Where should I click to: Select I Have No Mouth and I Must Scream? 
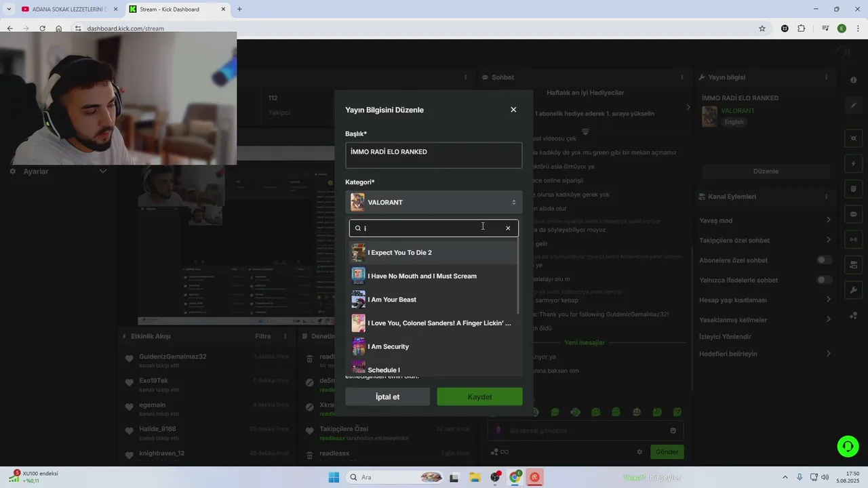(433, 276)
